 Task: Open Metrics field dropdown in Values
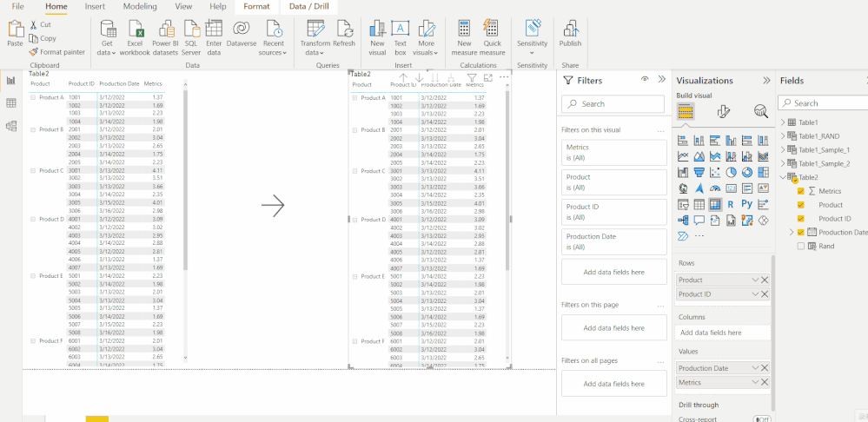tap(755, 382)
